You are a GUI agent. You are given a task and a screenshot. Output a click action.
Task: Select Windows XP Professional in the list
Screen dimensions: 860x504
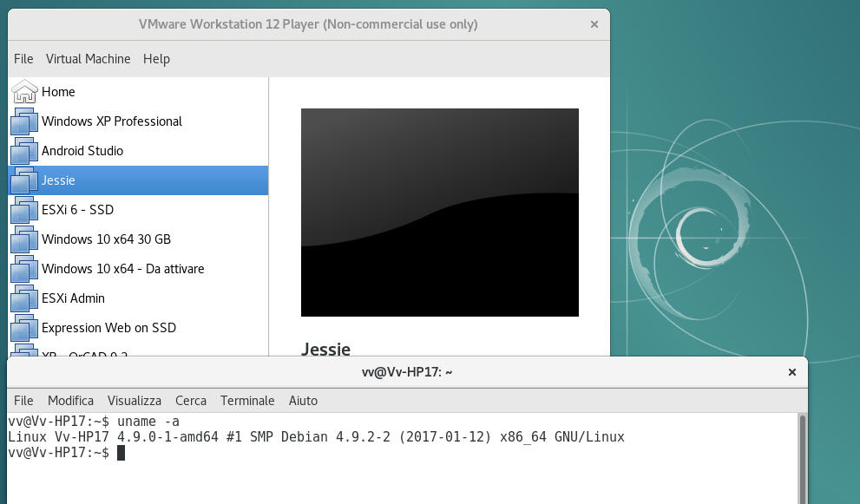tap(112, 121)
